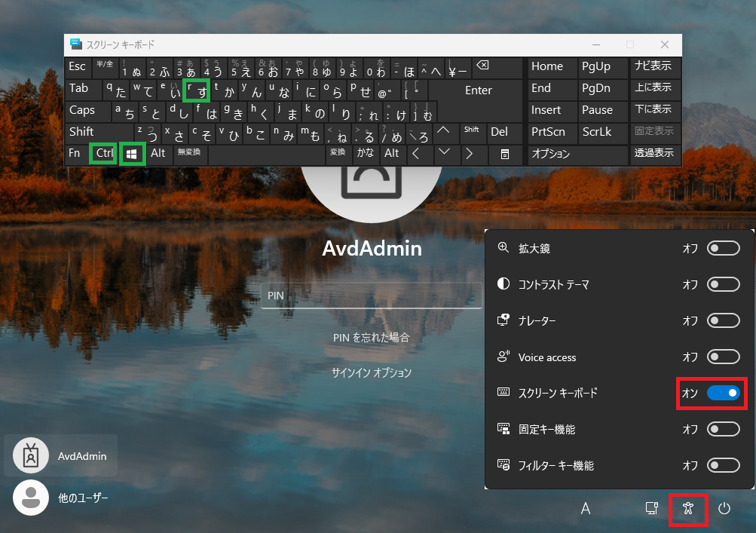Tap the r す key
This screenshot has width=756, height=533.
[196, 90]
